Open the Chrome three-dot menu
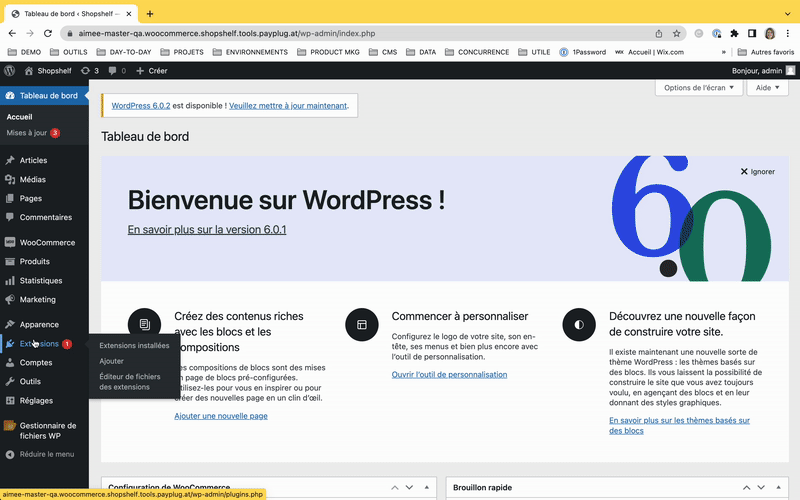The image size is (800, 500). (x=788, y=34)
